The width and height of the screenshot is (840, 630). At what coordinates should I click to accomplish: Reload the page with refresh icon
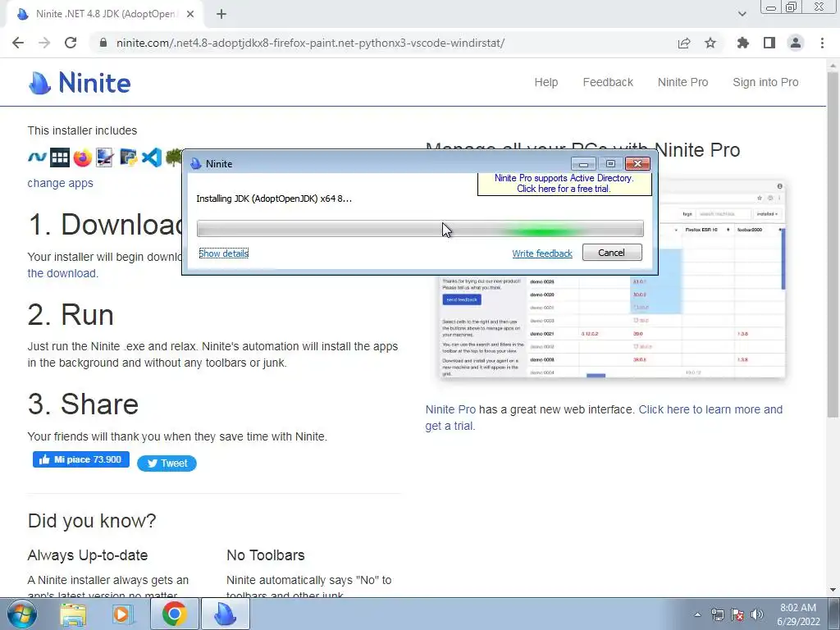click(x=71, y=43)
